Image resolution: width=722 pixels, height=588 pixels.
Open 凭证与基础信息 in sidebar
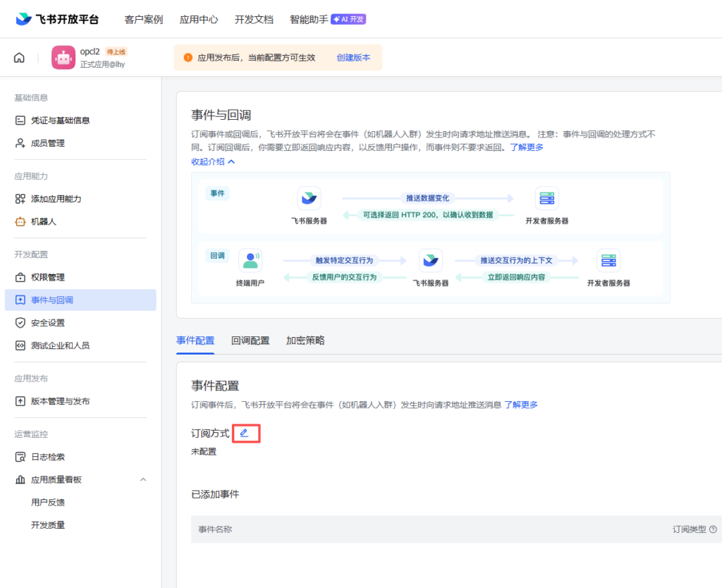pos(60,121)
